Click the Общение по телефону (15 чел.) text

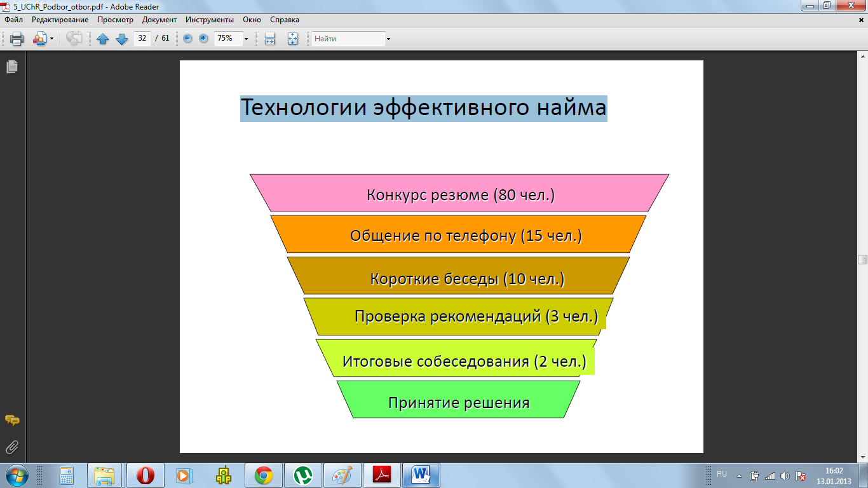click(466, 236)
